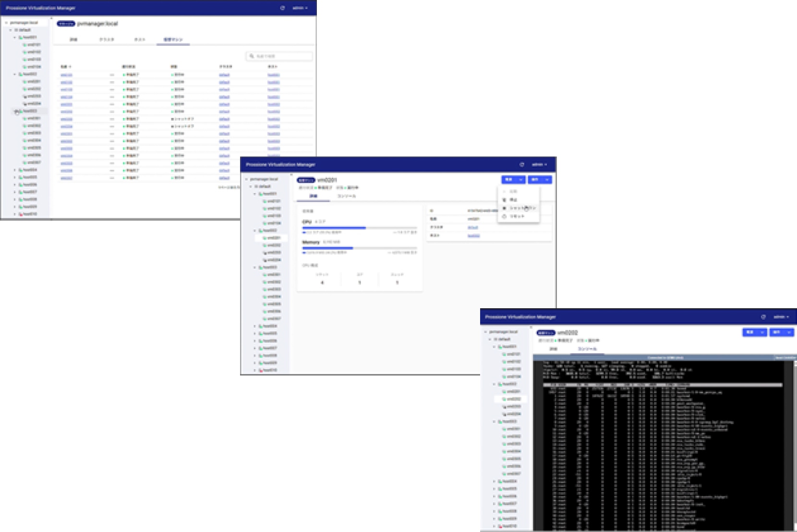The height and width of the screenshot is (532, 797).
Task: Select vm0307 in the console window tree
Action: tap(513, 474)
